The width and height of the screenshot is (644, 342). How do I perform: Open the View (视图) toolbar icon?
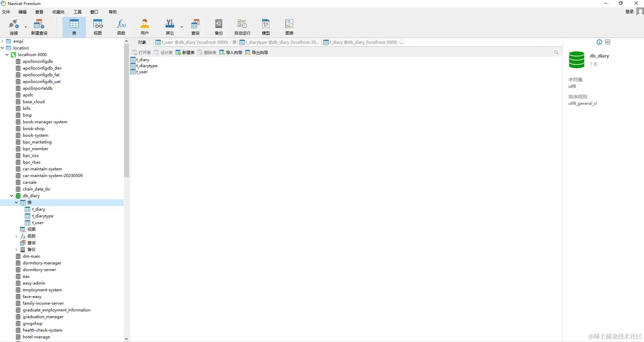point(98,27)
